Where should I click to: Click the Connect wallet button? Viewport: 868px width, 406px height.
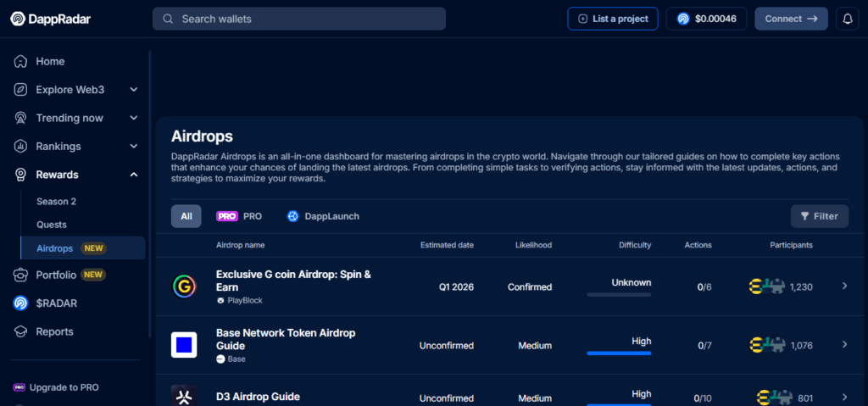point(791,19)
